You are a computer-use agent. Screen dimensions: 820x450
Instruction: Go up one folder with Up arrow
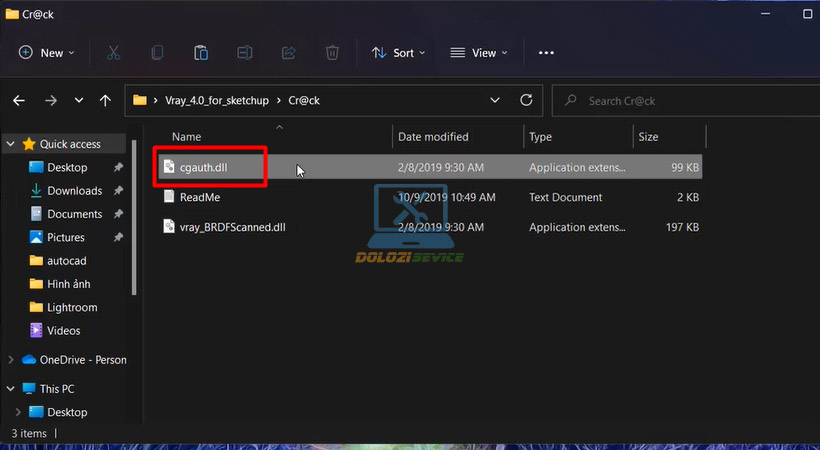click(105, 101)
